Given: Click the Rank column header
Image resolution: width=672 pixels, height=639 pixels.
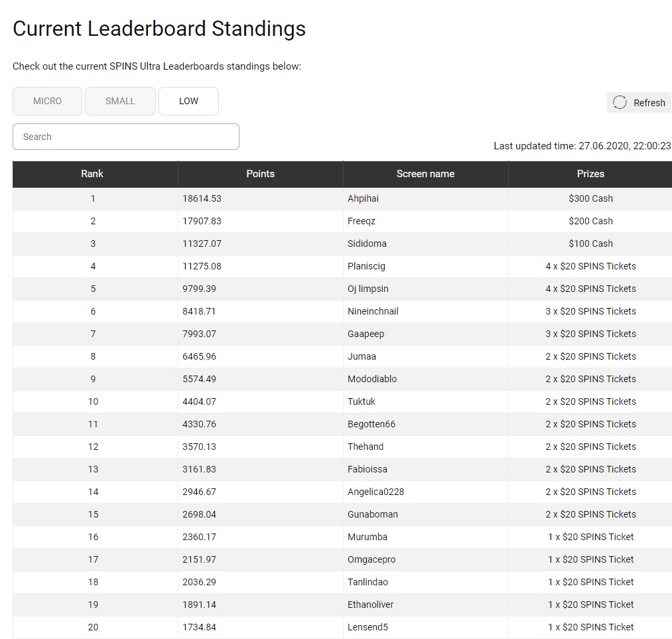Looking at the screenshot, I should (92, 174).
